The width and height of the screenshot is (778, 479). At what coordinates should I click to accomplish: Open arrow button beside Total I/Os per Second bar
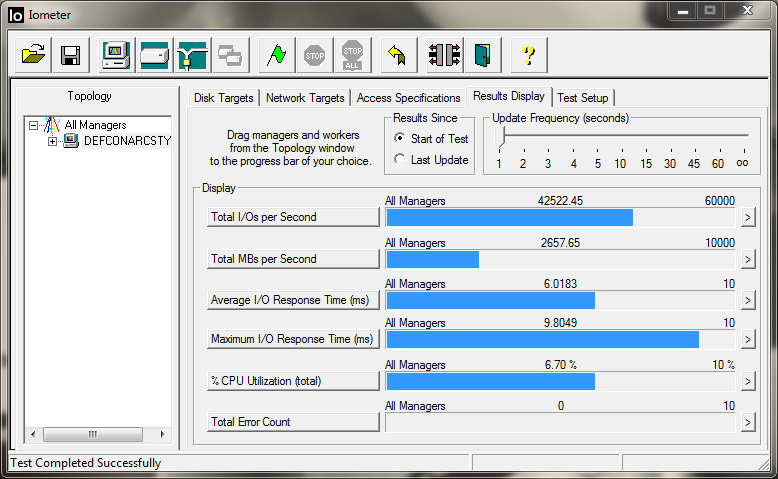747,218
